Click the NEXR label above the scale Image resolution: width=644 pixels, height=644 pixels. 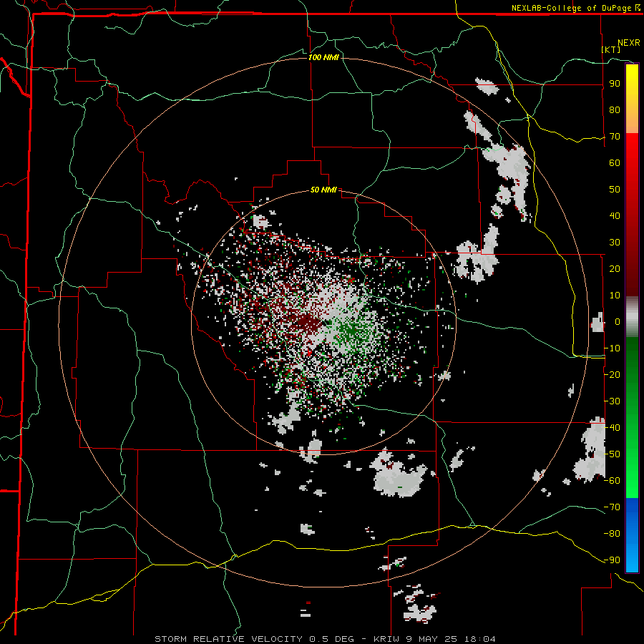(628, 43)
